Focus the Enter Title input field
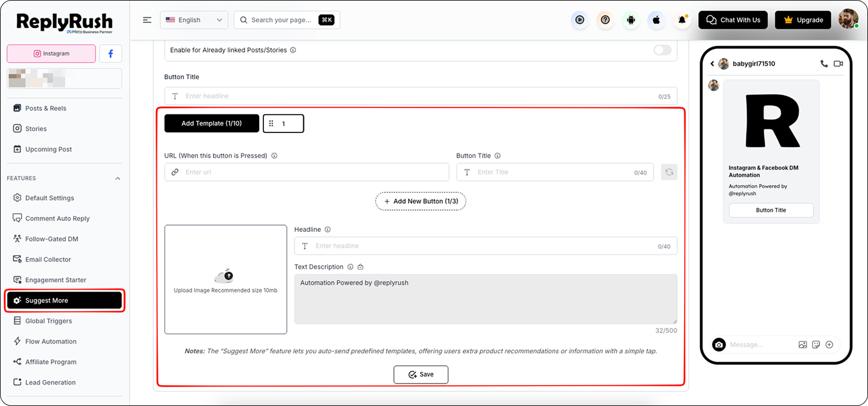The width and height of the screenshot is (868, 406). 555,172
